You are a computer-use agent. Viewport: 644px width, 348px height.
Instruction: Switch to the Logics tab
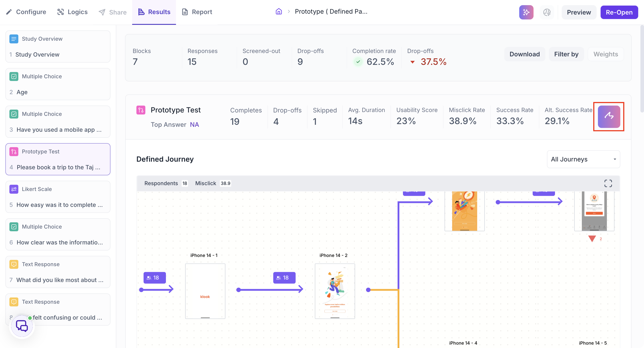coord(72,12)
